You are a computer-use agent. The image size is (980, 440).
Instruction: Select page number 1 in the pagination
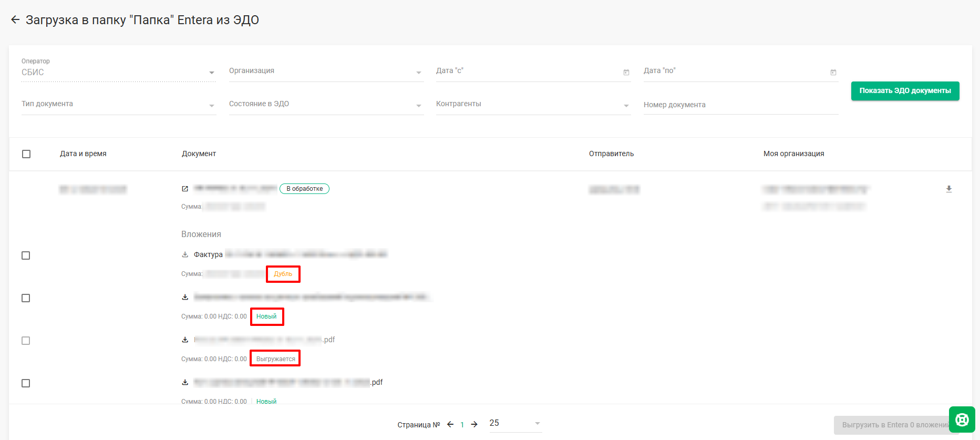(x=462, y=425)
